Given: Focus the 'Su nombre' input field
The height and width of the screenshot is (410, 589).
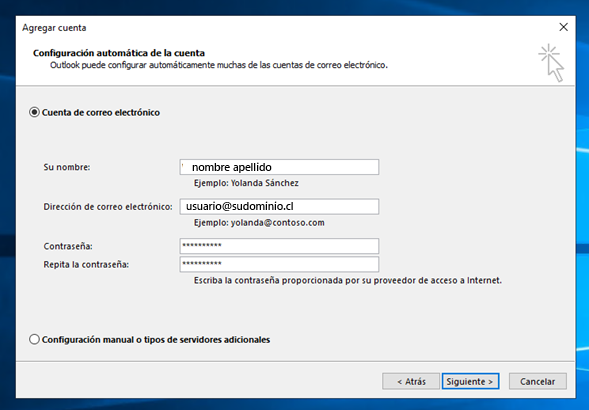Looking at the screenshot, I should (279, 167).
